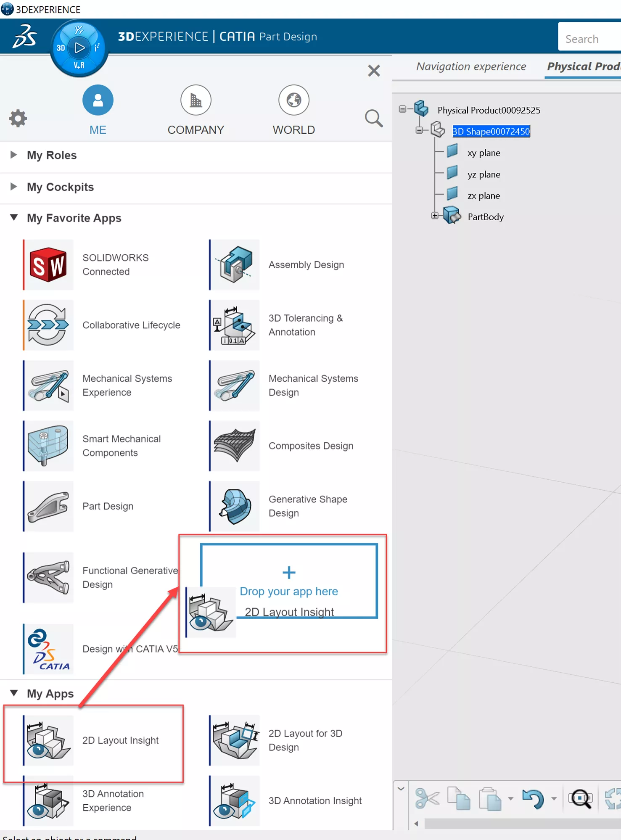Click the Undo arrow icon
Screen dimensions: 621x840
(533, 798)
